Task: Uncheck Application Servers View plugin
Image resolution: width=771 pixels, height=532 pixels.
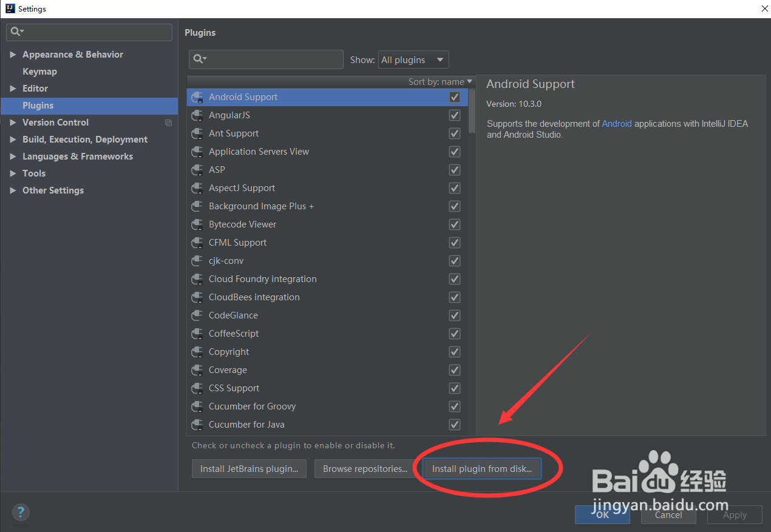Action: tap(454, 152)
